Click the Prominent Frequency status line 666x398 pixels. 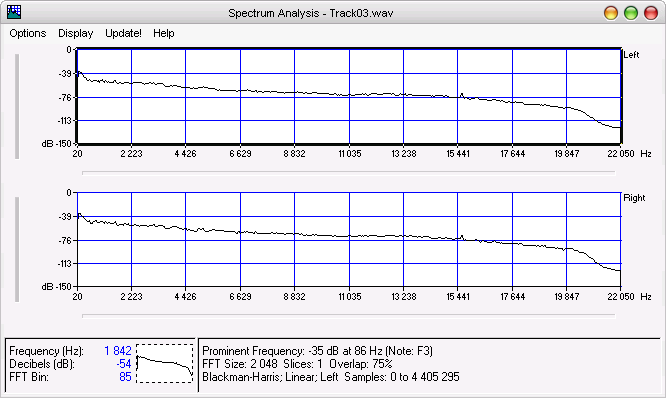[317, 351]
